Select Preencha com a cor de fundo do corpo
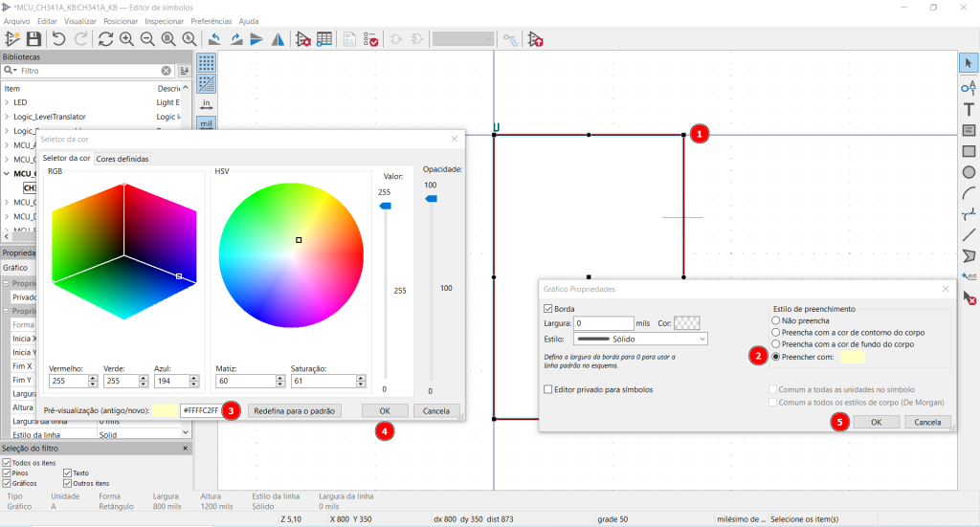 [775, 344]
